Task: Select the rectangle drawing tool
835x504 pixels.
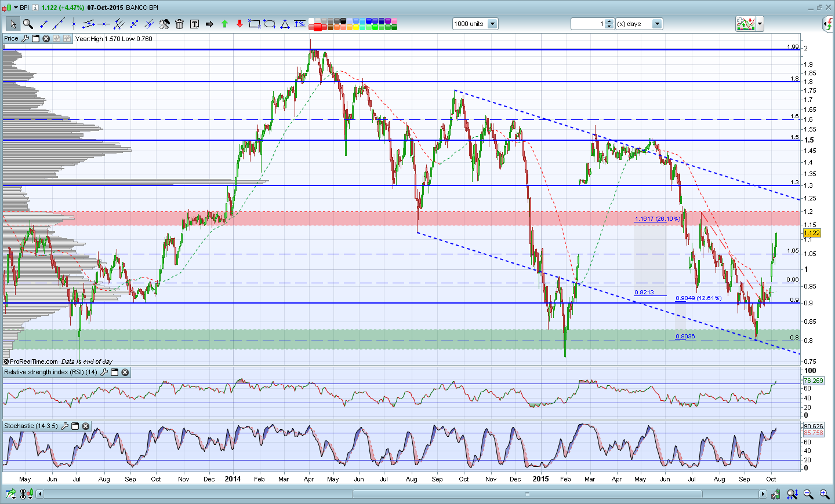Action: pos(255,24)
